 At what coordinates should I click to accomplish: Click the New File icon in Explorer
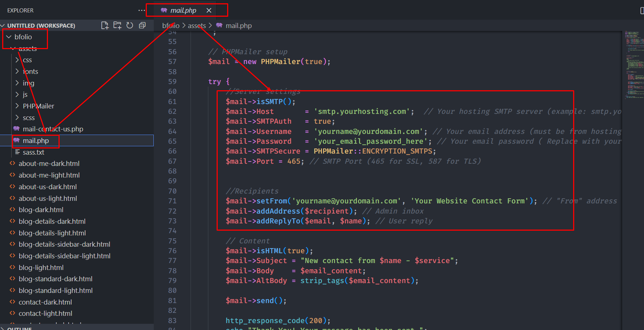click(x=105, y=25)
